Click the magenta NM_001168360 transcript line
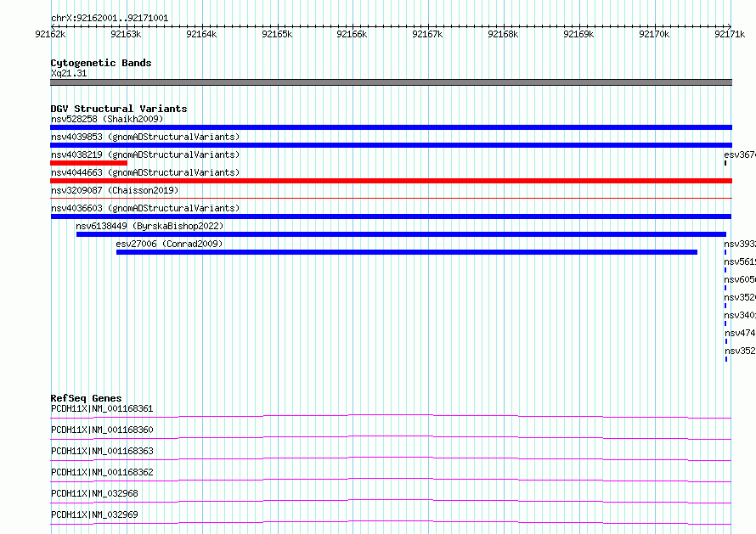756x534 pixels. pyautogui.click(x=391, y=437)
